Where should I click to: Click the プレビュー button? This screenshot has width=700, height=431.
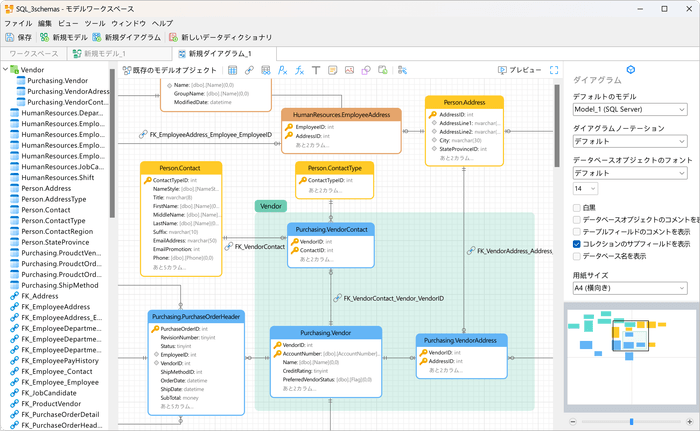point(519,71)
